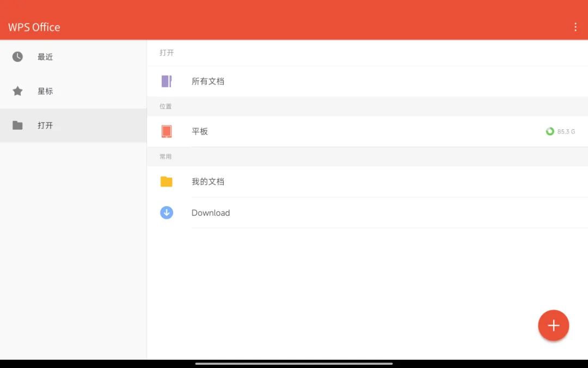The image size is (588, 368).
Task: Tap the purple 所有文档 notebook icon
Action: pos(167,81)
